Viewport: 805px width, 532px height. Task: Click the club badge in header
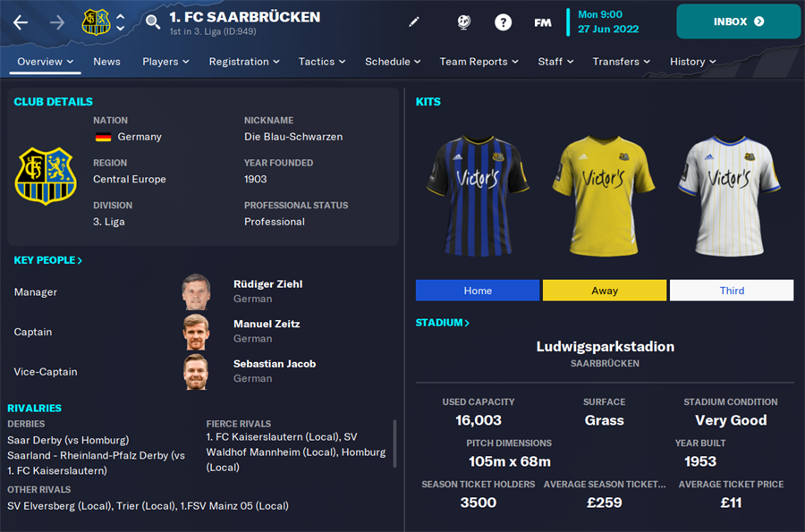[96, 22]
